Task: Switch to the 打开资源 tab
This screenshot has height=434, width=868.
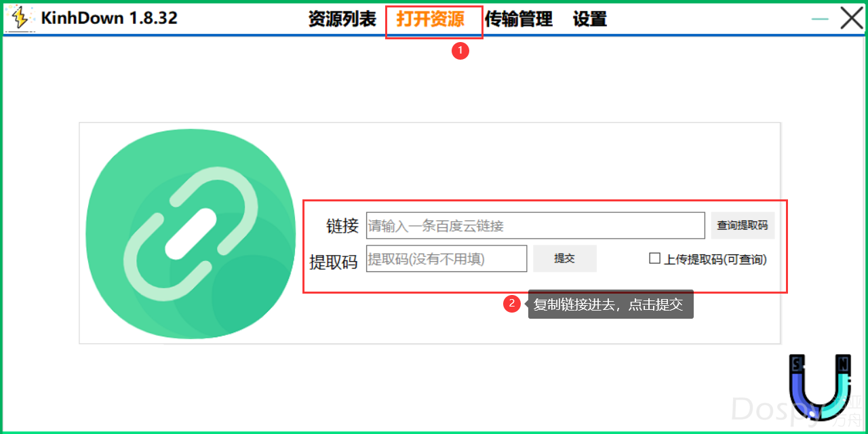Action: click(430, 19)
